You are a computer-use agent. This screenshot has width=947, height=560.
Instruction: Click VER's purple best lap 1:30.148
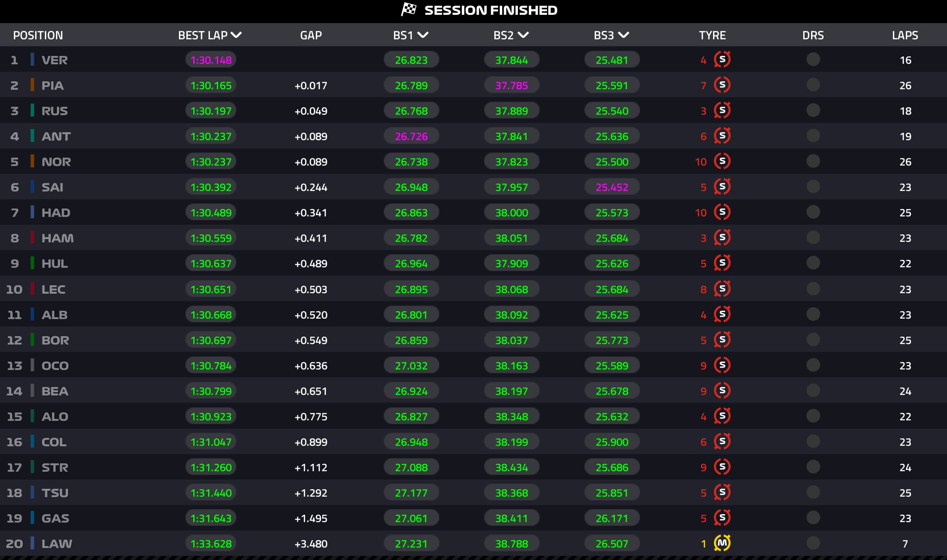(x=211, y=60)
